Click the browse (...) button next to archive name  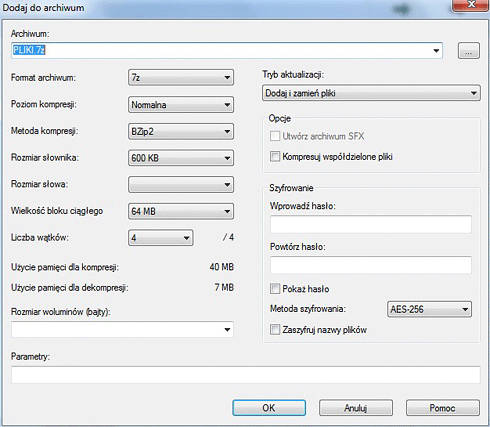(x=469, y=51)
